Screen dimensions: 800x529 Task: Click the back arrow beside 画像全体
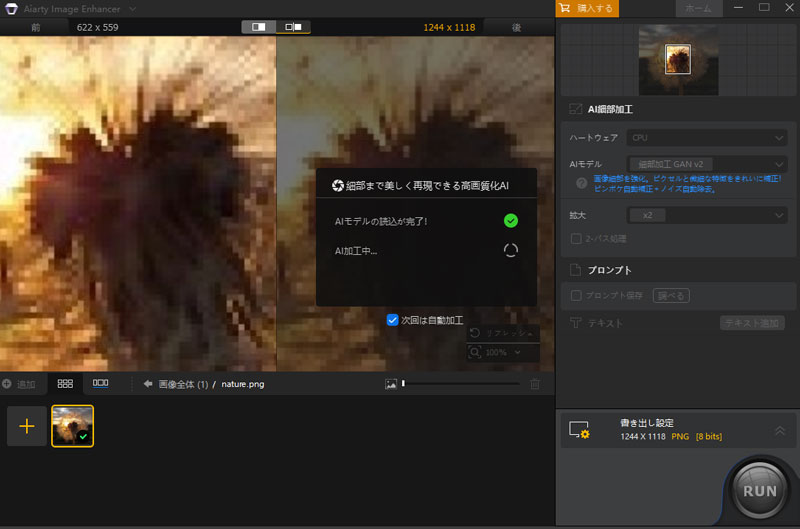[x=147, y=384]
